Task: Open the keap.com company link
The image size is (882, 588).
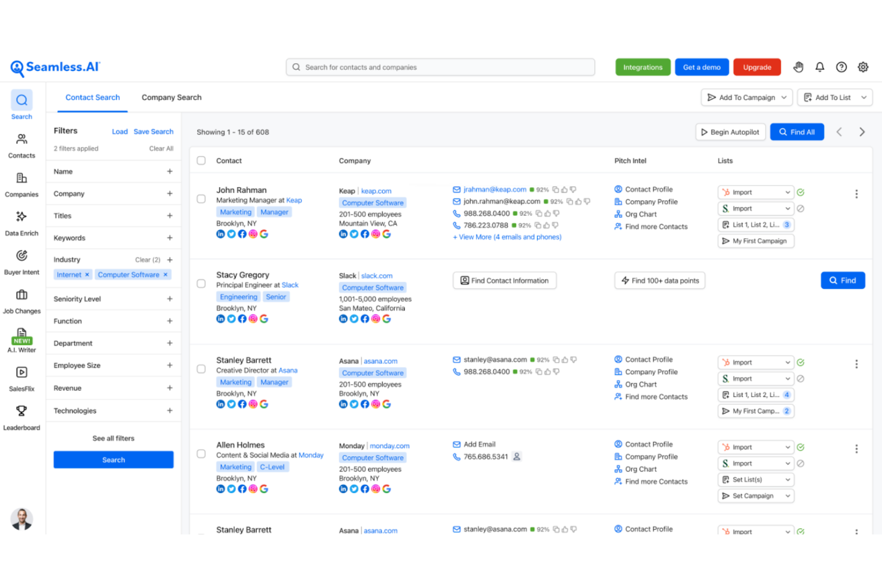Action: point(376,191)
